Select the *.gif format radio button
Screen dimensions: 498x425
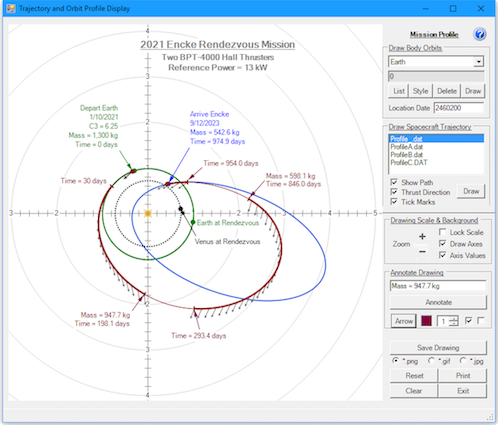431,361
